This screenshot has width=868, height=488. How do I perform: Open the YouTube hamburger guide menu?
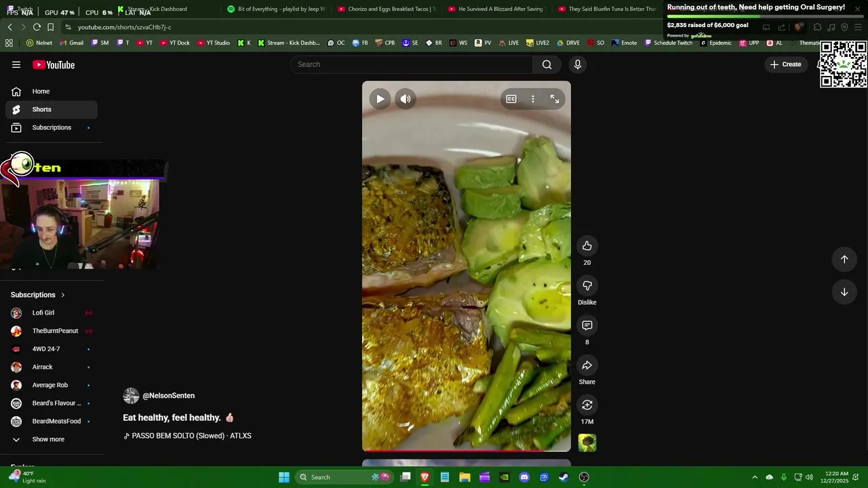click(x=16, y=64)
